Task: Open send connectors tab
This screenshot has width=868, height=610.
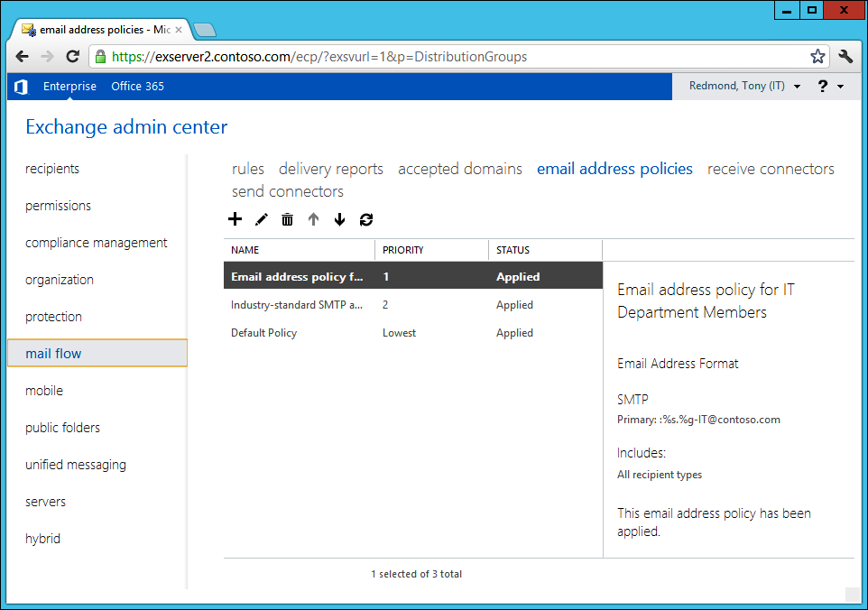Action: click(x=287, y=191)
